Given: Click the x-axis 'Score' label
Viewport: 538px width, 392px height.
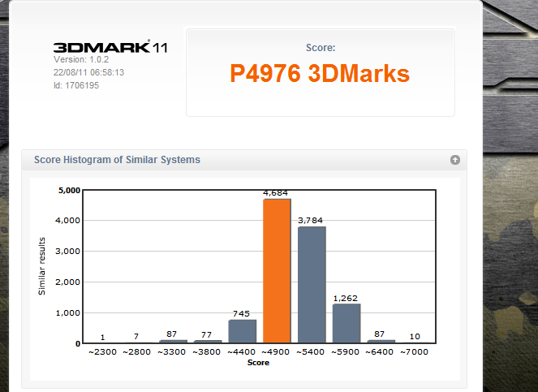Looking at the screenshot, I should (258, 363).
